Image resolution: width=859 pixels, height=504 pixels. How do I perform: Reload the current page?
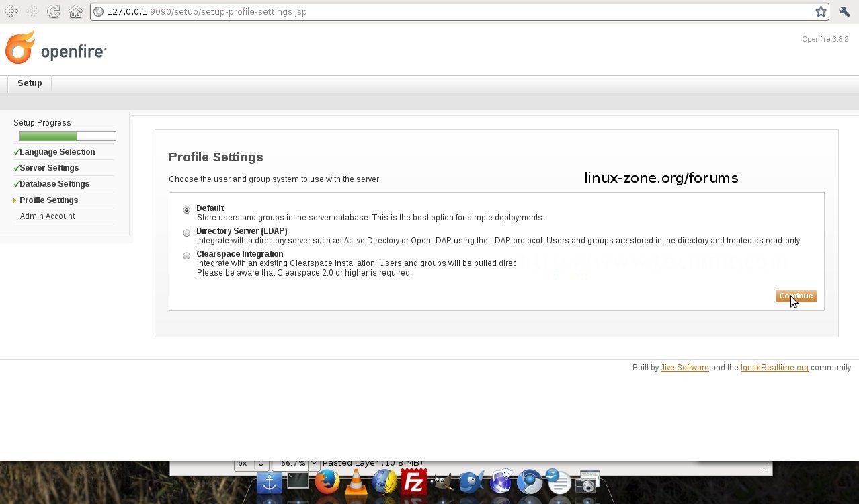(x=54, y=11)
